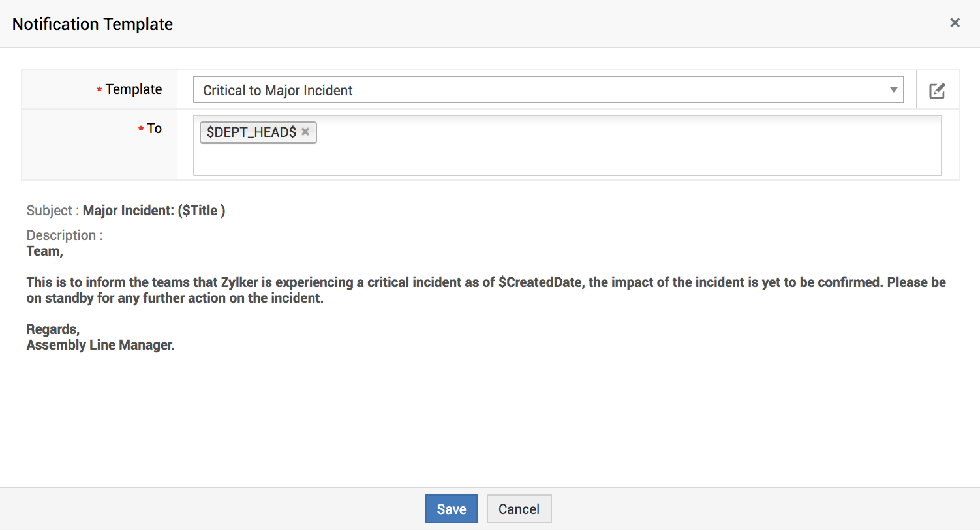Click the Description label
Image resolution: width=980 pixels, height=531 pixels.
61,235
